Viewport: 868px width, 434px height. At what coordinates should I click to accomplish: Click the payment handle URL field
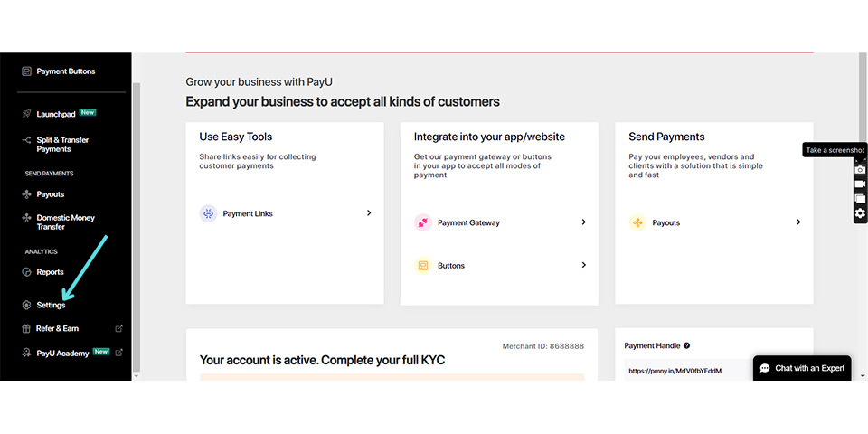(x=687, y=371)
